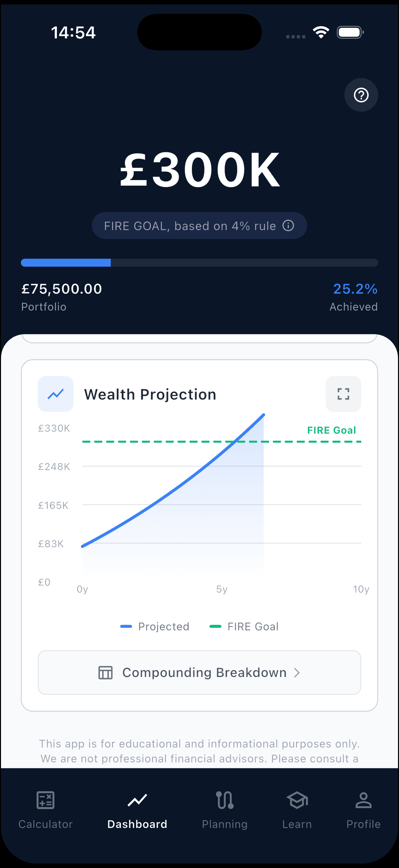Switch to the Planning tab
Screen dimensions: 399x868
[225, 809]
